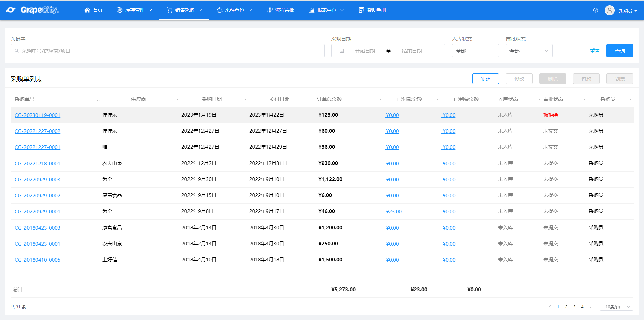Click the 被拒绝 status text
Screen dimensions: 644x320
551,115
